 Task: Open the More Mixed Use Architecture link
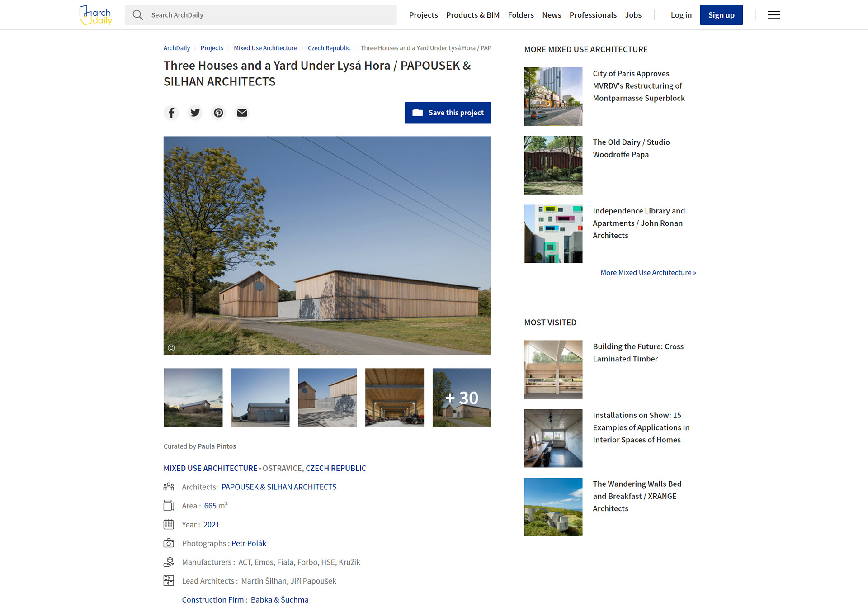648,272
